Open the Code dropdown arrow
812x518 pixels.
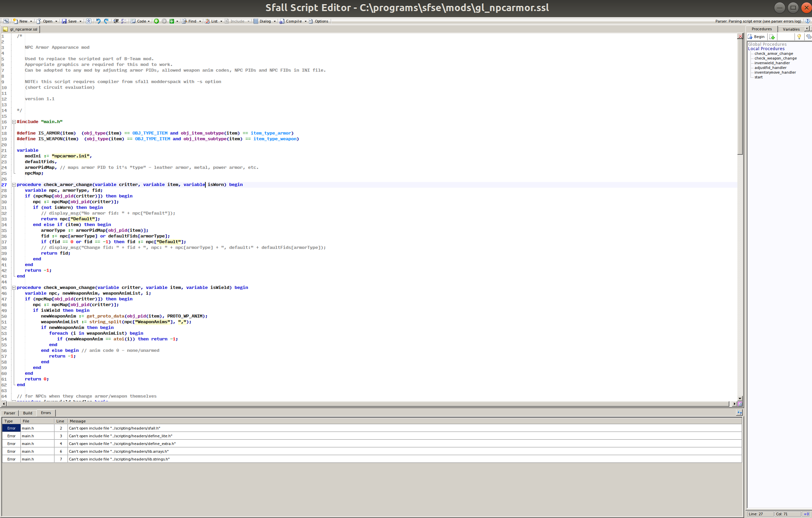pos(149,21)
